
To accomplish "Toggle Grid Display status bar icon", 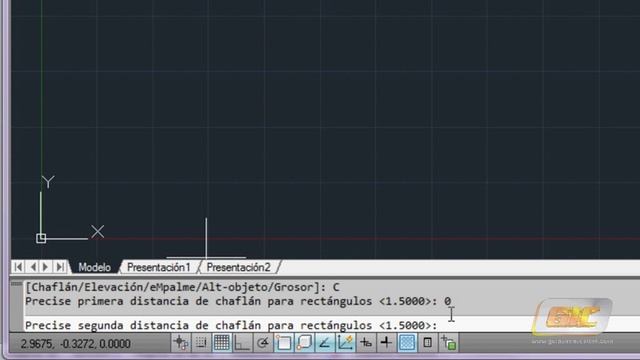I will coord(222,342).
